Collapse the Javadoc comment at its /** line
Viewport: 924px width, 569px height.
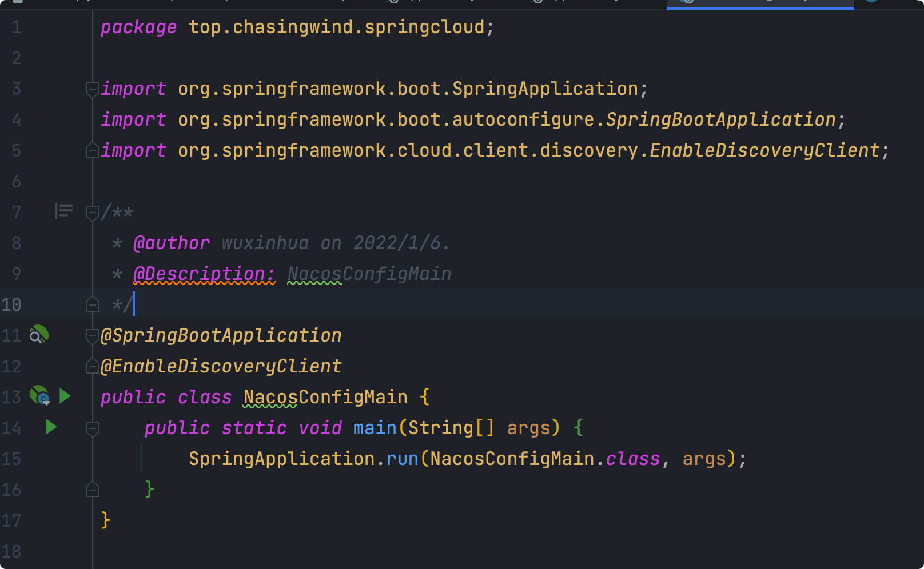click(x=92, y=213)
